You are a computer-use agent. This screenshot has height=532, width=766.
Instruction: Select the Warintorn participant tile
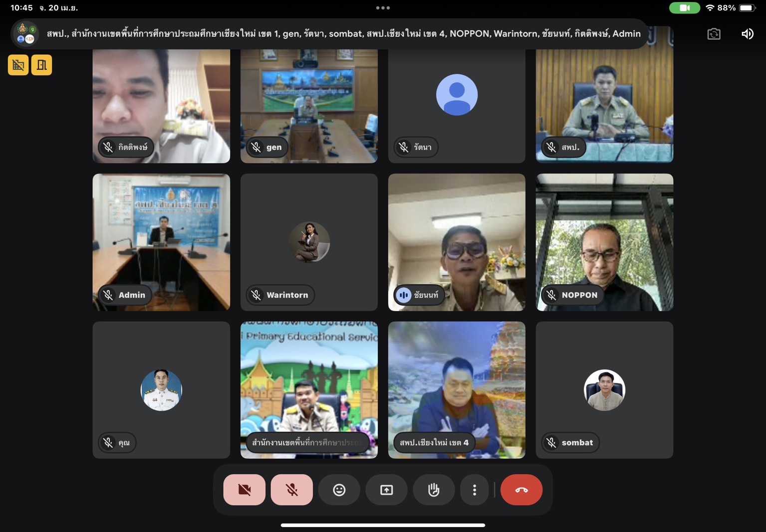(x=309, y=242)
